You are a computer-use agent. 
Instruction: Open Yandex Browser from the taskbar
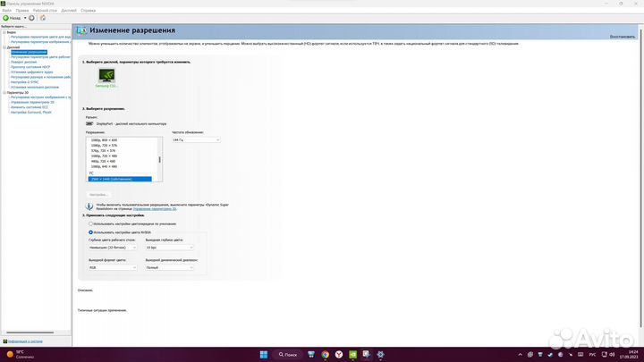tap(339, 355)
